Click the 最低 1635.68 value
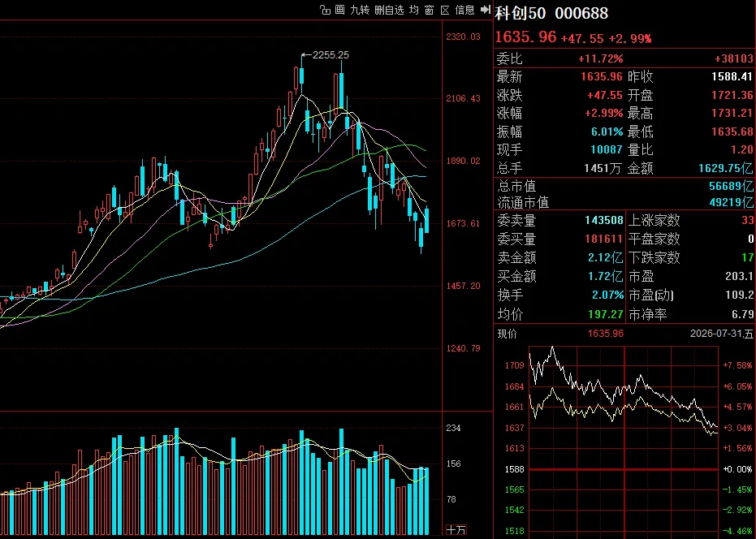Image resolution: width=756 pixels, height=539 pixels. click(732, 132)
